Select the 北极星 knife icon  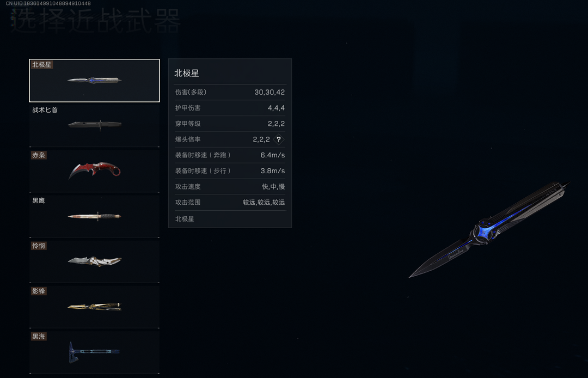[x=95, y=80]
